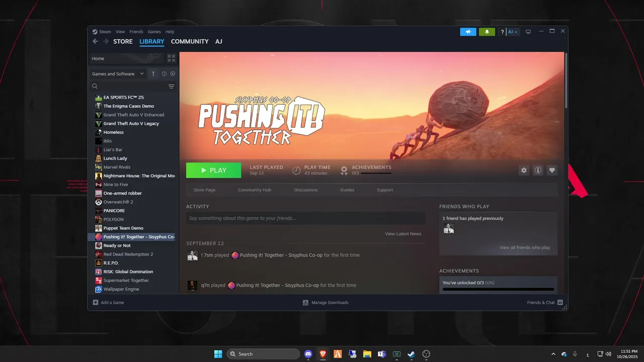Open the green notifications bell
Viewport: 644px width, 362px height.
pos(487,32)
